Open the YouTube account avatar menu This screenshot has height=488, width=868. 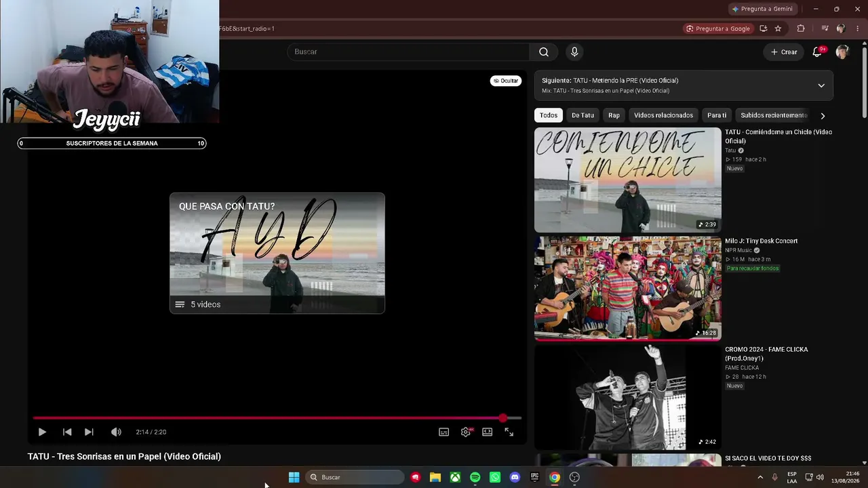[x=842, y=52]
